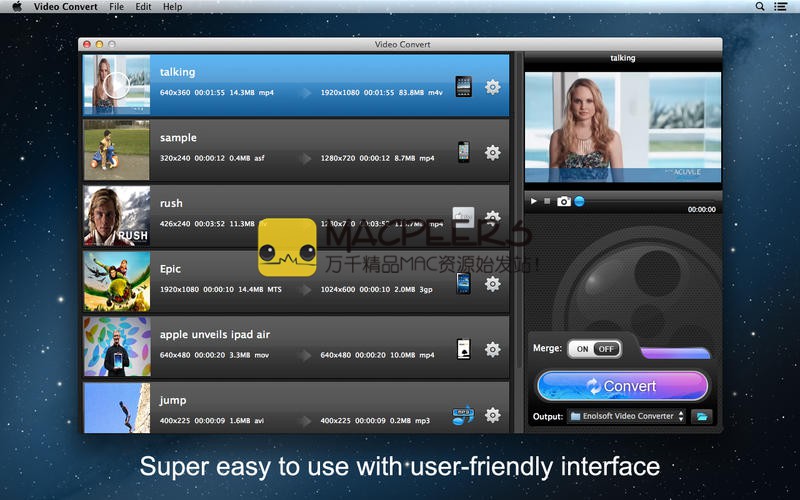
Task: Click the purple progress bar
Action: coord(676,353)
